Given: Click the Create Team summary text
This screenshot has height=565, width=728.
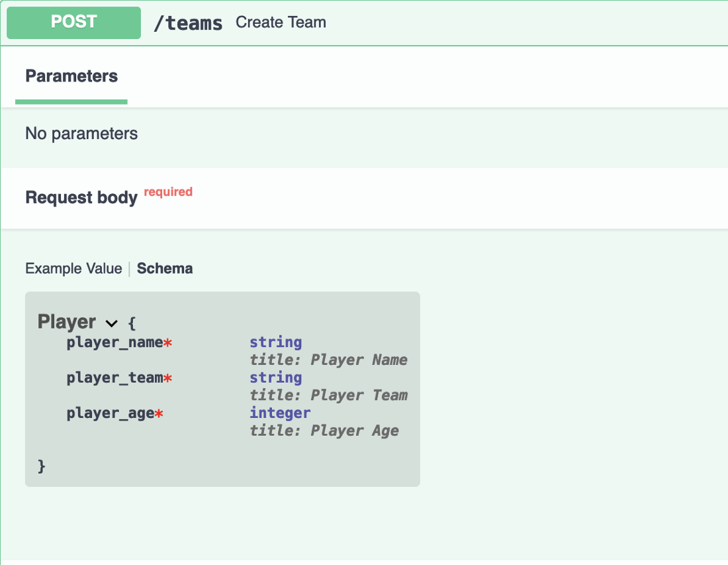Looking at the screenshot, I should [x=281, y=23].
